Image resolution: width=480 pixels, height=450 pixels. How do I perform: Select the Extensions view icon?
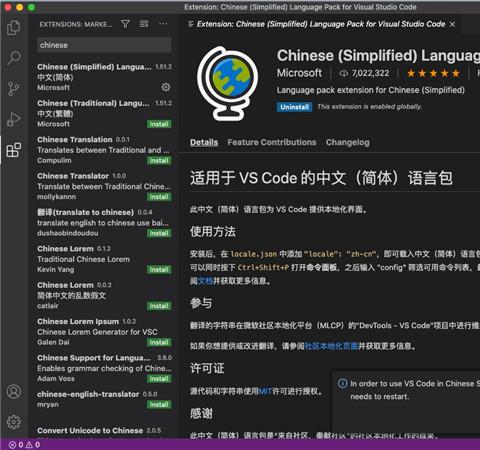(14, 150)
